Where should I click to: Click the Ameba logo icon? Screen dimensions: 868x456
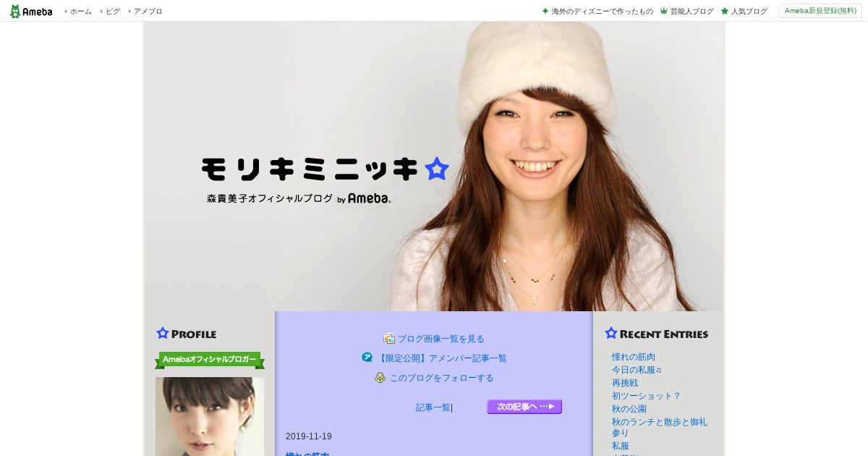tap(30, 11)
